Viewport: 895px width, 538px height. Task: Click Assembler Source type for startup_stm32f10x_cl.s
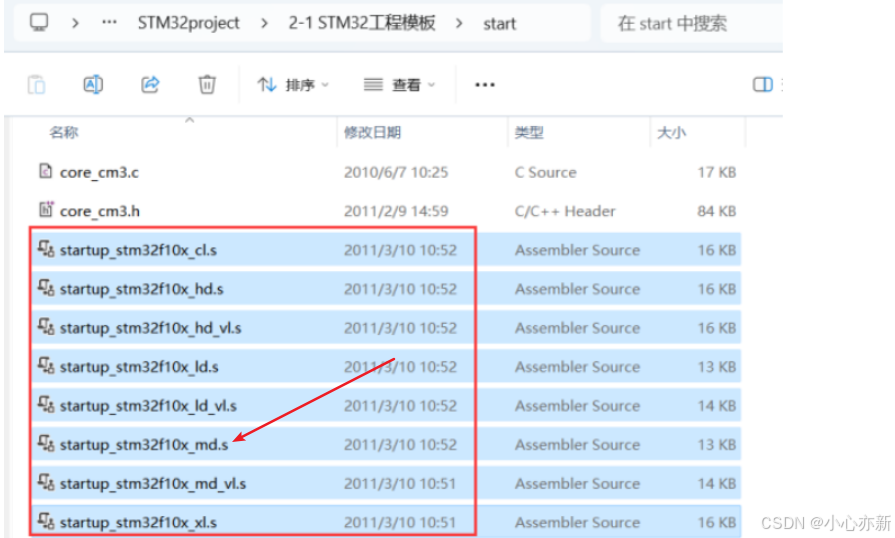pyautogui.click(x=577, y=250)
